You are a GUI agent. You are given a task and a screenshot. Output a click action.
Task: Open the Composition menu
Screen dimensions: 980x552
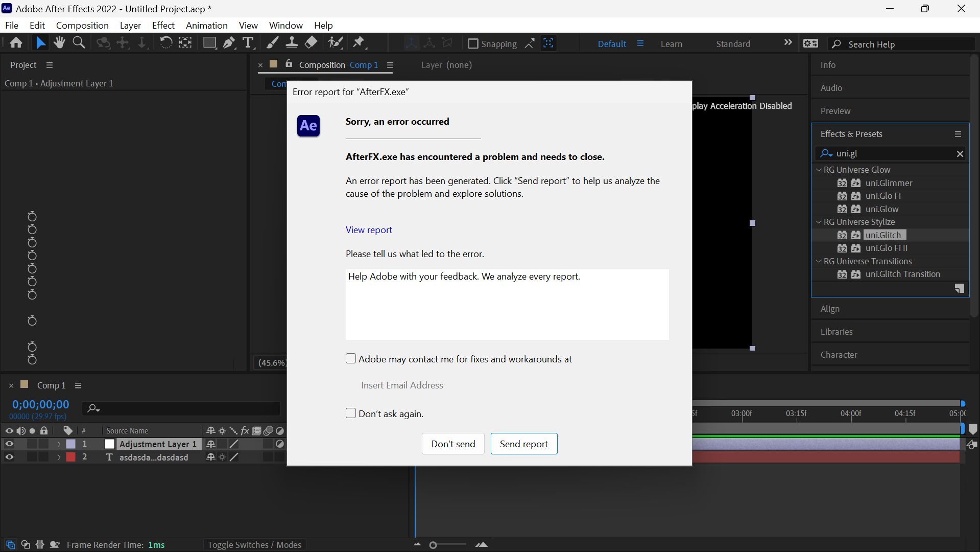click(x=82, y=25)
